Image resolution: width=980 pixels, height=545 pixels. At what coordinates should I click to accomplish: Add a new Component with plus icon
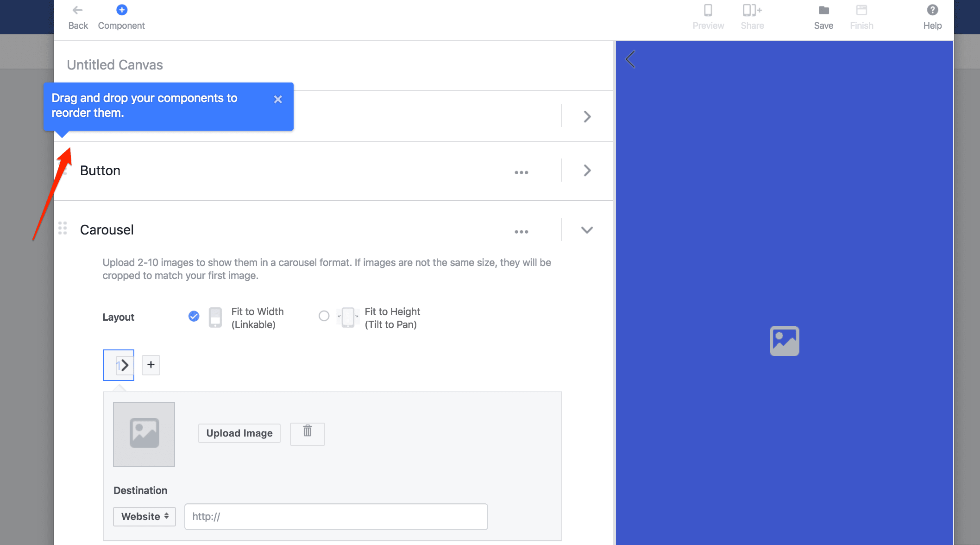[122, 10]
